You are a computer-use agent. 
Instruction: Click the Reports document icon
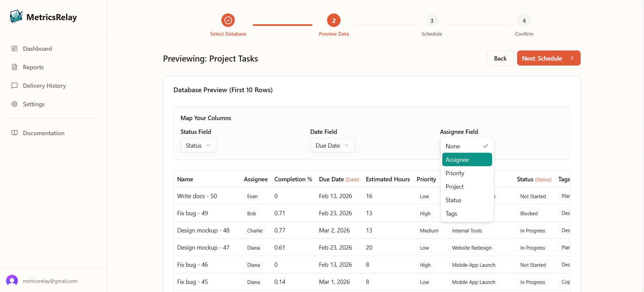(14, 67)
